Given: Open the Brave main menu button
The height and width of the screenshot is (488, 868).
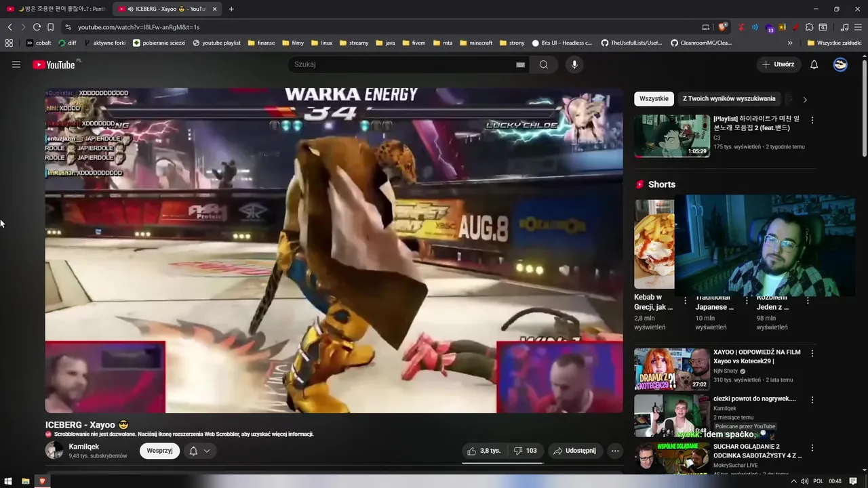Looking at the screenshot, I should (858, 27).
